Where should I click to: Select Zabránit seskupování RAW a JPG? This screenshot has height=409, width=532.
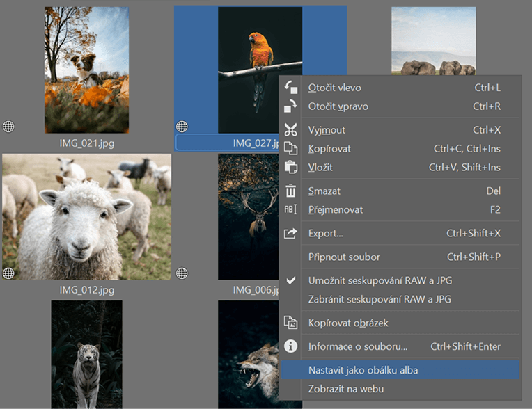(x=379, y=299)
